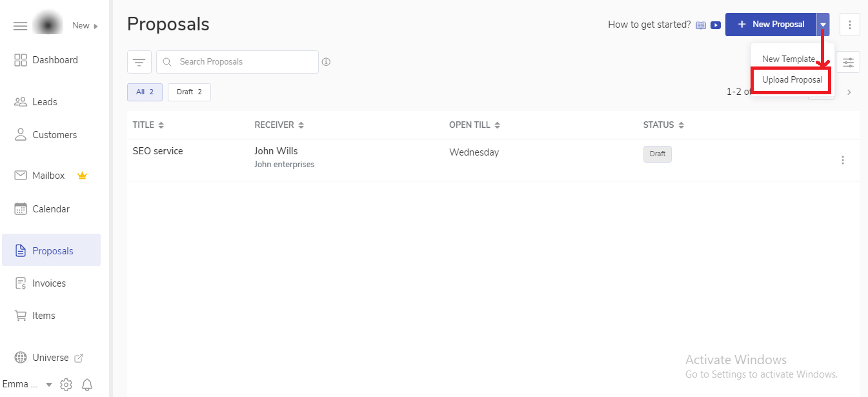Click the info icon next to the search field
This screenshot has width=868, height=397.
326,62
